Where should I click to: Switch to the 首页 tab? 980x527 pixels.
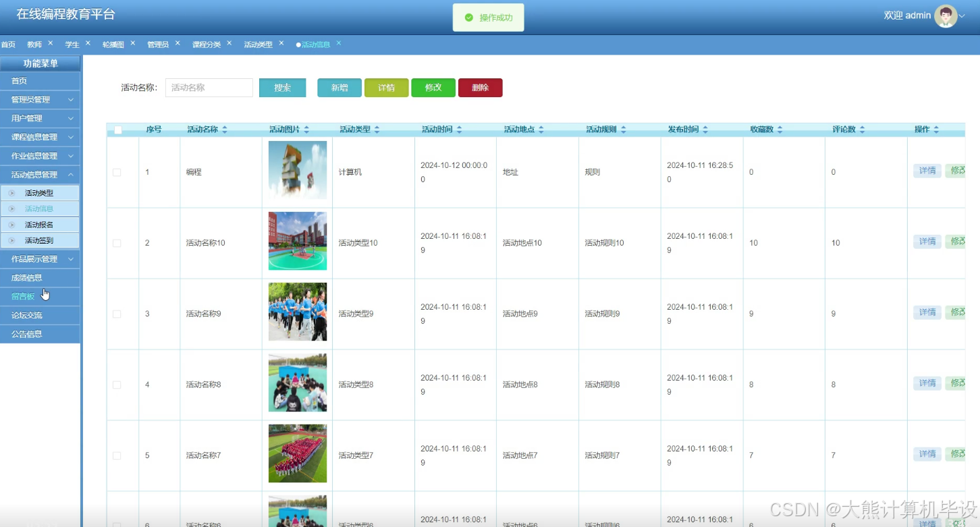click(8, 45)
